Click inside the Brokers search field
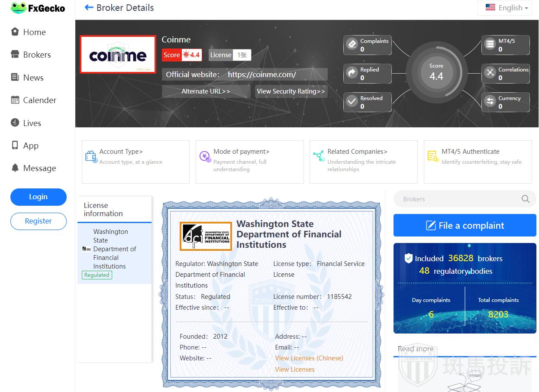The height and width of the screenshot is (392, 539). click(459, 199)
